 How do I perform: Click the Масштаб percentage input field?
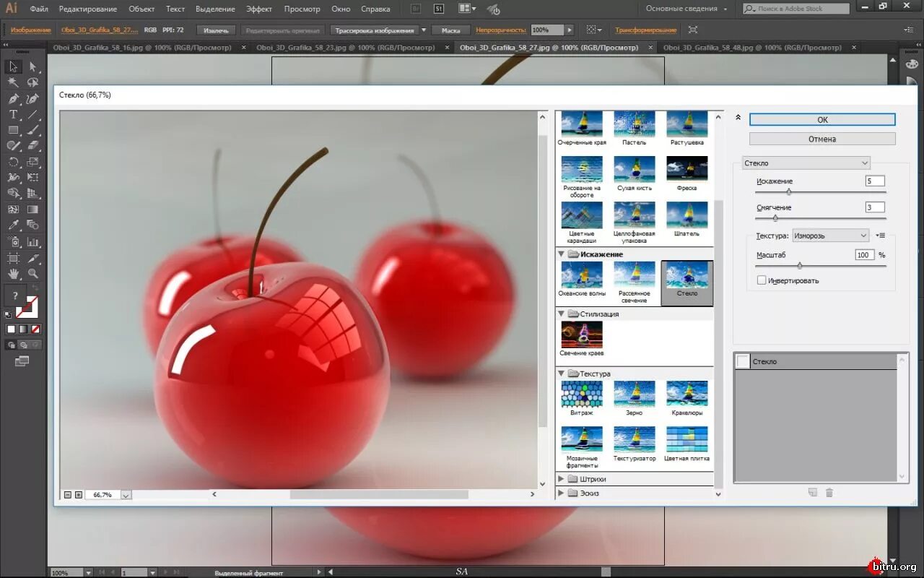tap(864, 254)
